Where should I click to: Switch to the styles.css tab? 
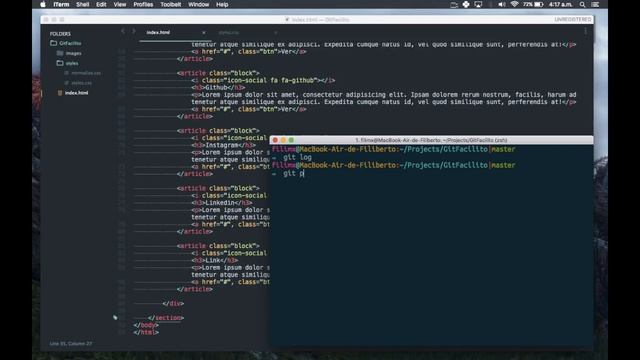(229, 33)
